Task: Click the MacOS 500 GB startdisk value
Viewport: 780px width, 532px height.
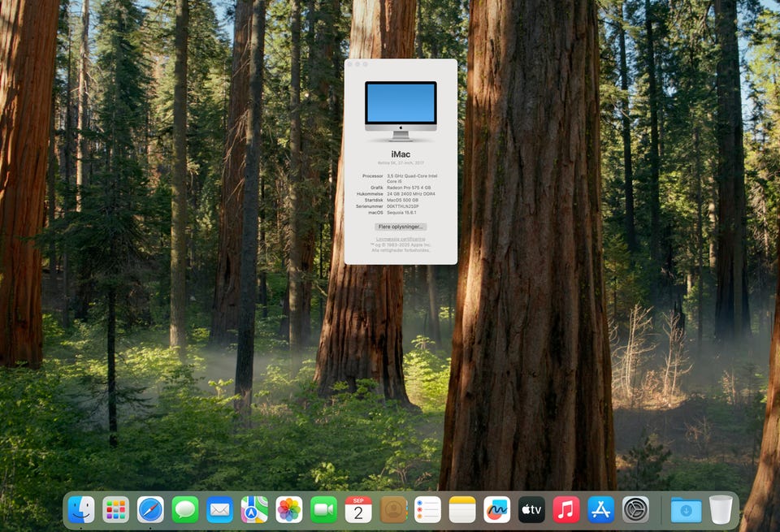Action: coord(402,200)
